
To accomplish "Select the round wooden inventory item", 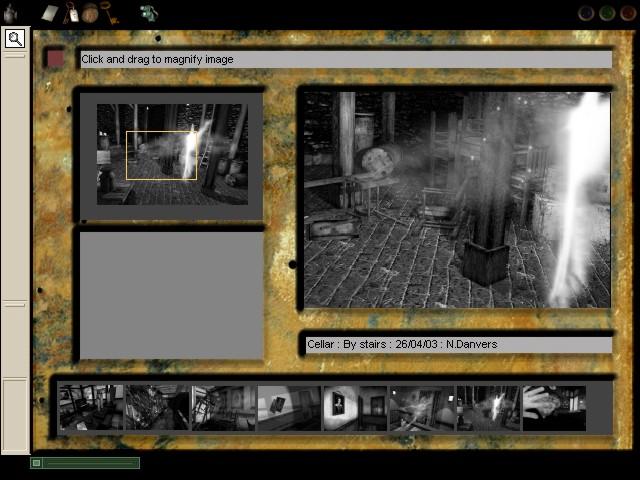I will click(x=90, y=13).
